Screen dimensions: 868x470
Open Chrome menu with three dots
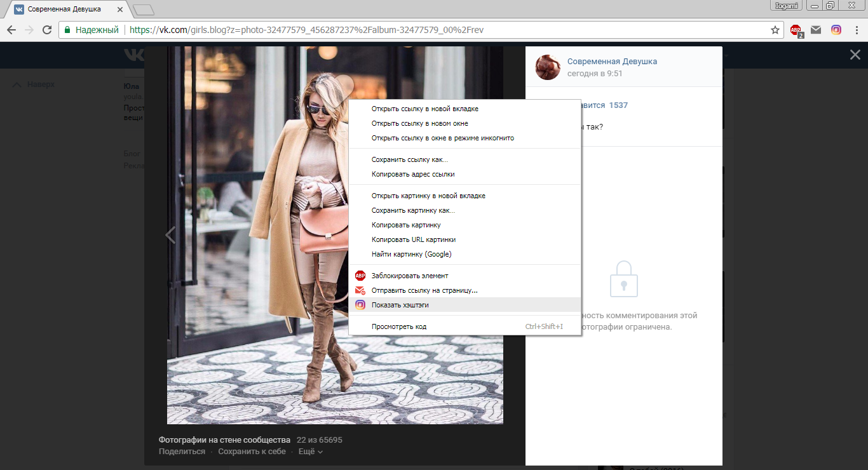pos(856,30)
